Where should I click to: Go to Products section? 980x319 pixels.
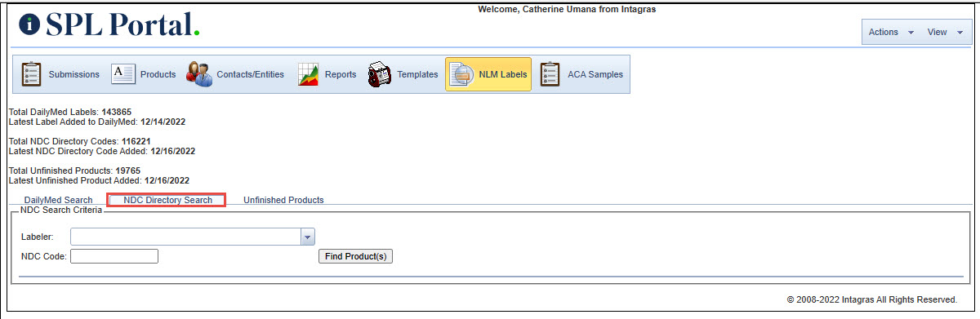pyautogui.click(x=144, y=74)
